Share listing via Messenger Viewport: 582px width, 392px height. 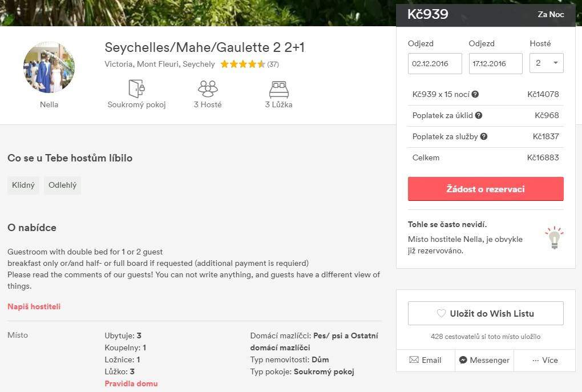pos(484,360)
